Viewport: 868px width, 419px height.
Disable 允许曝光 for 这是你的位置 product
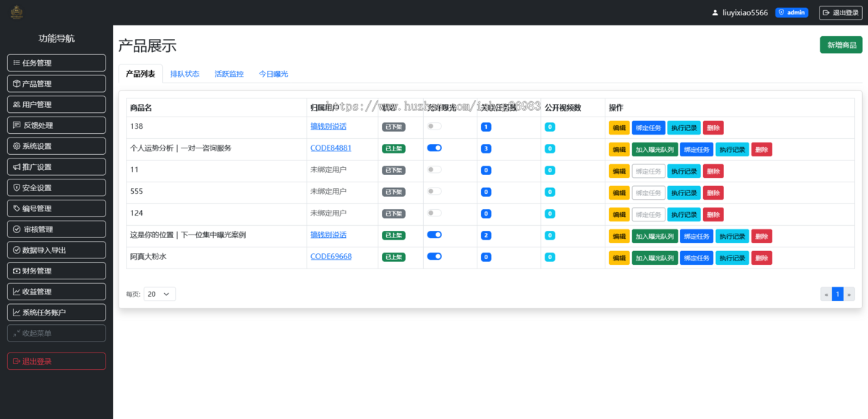pyautogui.click(x=434, y=234)
